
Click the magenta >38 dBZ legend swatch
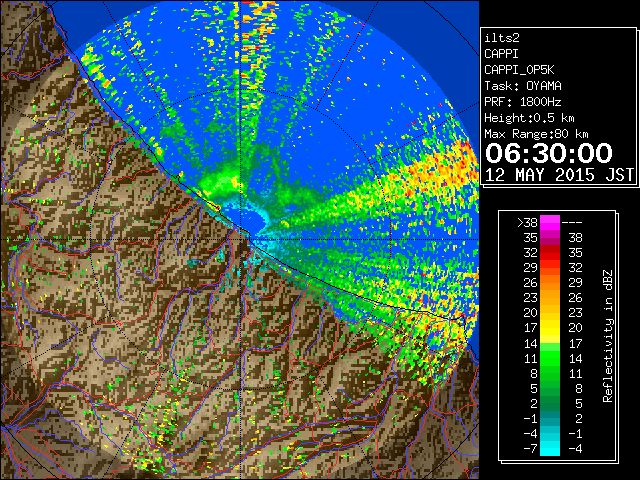550,222
